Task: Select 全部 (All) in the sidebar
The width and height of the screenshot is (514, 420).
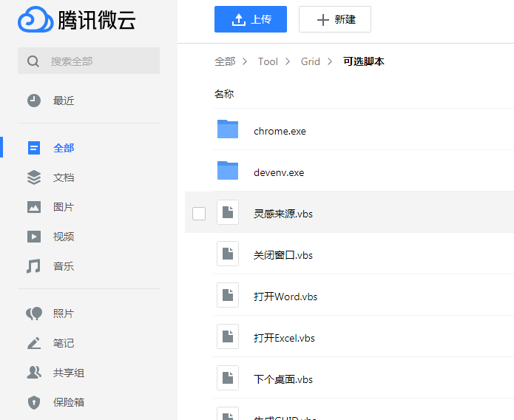Action: 64,148
